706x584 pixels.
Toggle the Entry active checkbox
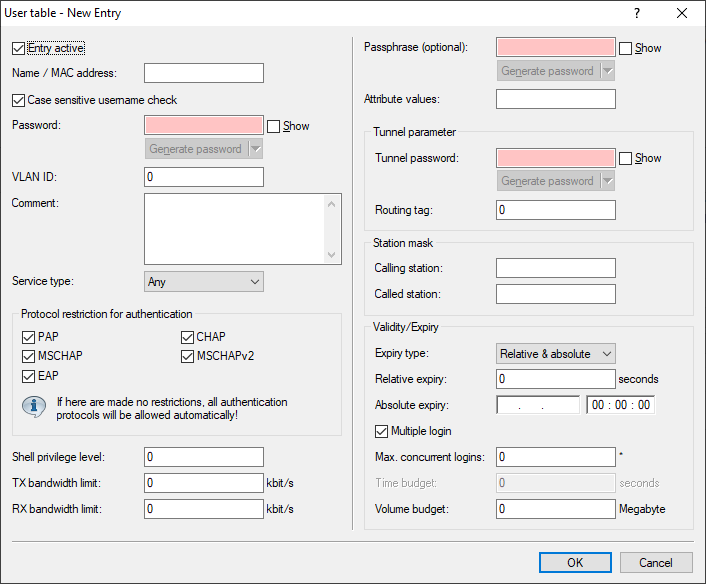coord(19,48)
